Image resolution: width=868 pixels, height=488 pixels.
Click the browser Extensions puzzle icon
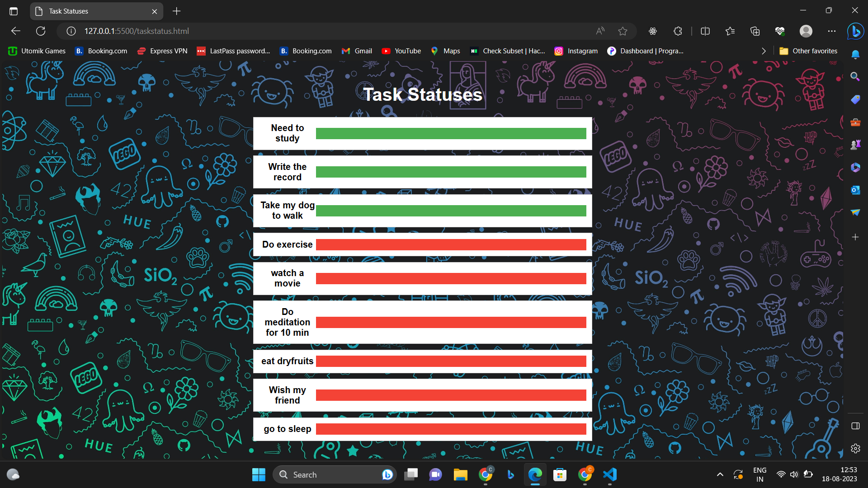677,31
